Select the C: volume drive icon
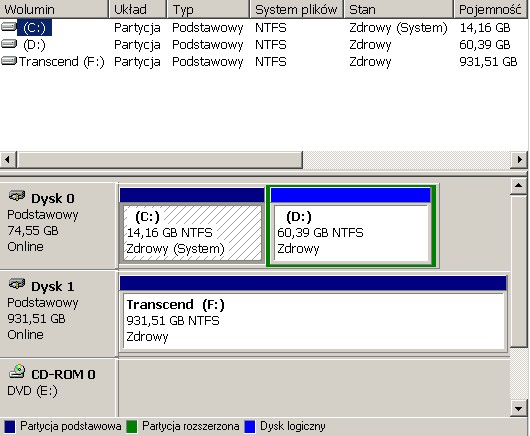Screen dimensions: 530x436 (x=9, y=27)
